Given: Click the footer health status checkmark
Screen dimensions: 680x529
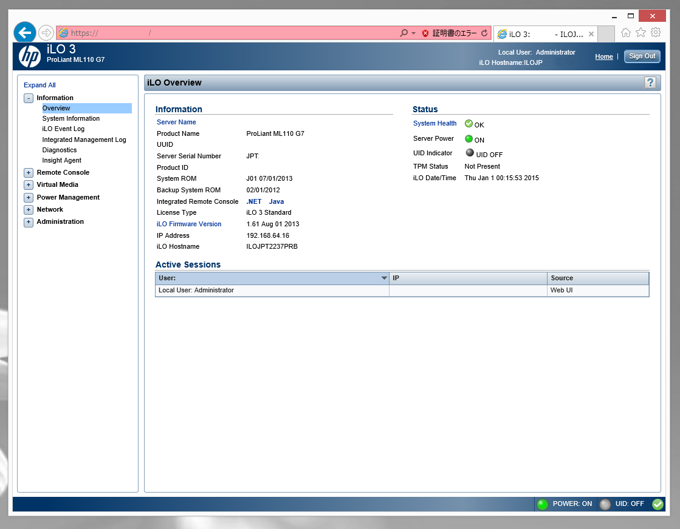Looking at the screenshot, I should pos(657,504).
